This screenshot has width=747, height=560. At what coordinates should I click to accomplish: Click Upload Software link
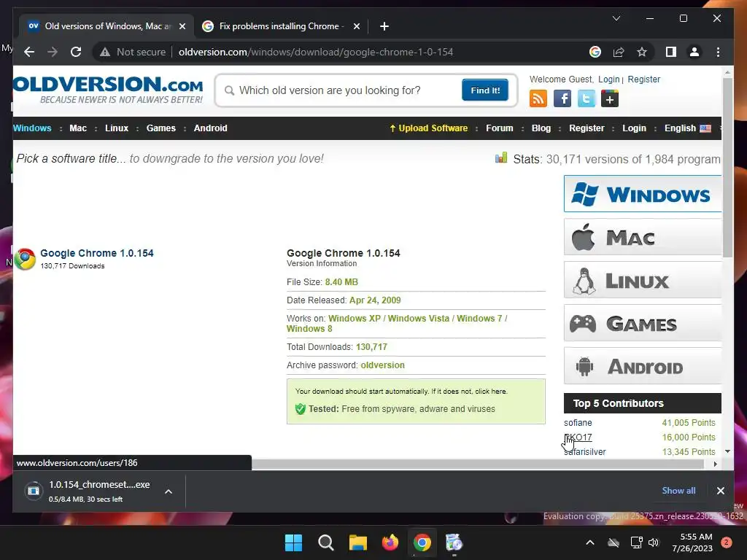(429, 128)
